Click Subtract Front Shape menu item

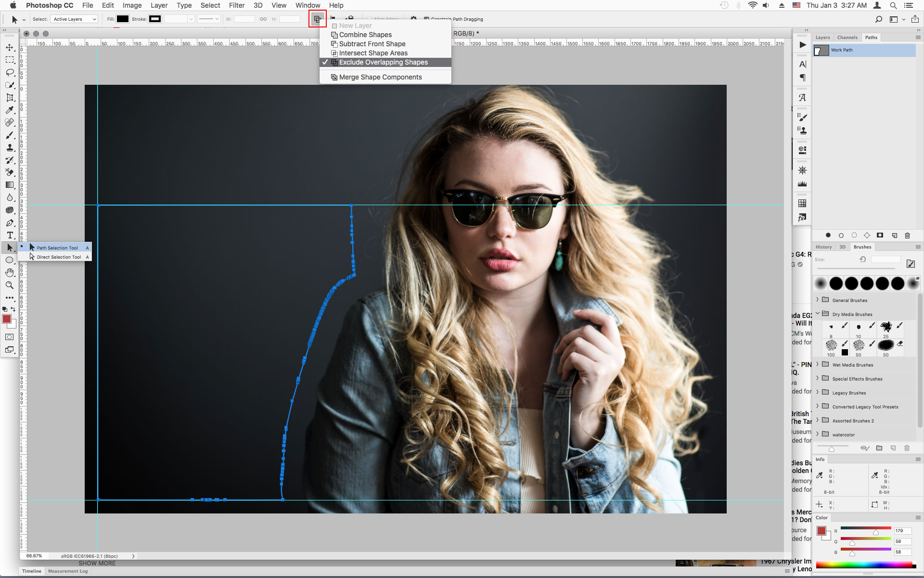pyautogui.click(x=372, y=43)
